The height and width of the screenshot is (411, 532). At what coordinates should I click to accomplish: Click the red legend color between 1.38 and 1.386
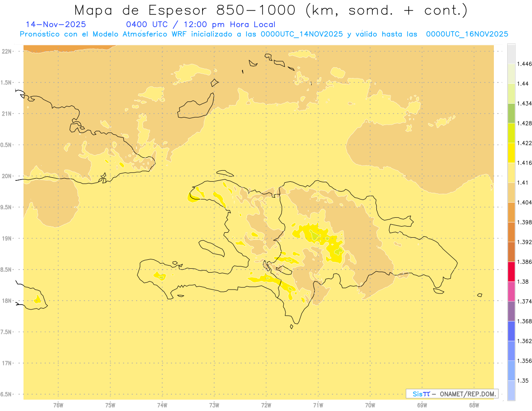point(511,271)
